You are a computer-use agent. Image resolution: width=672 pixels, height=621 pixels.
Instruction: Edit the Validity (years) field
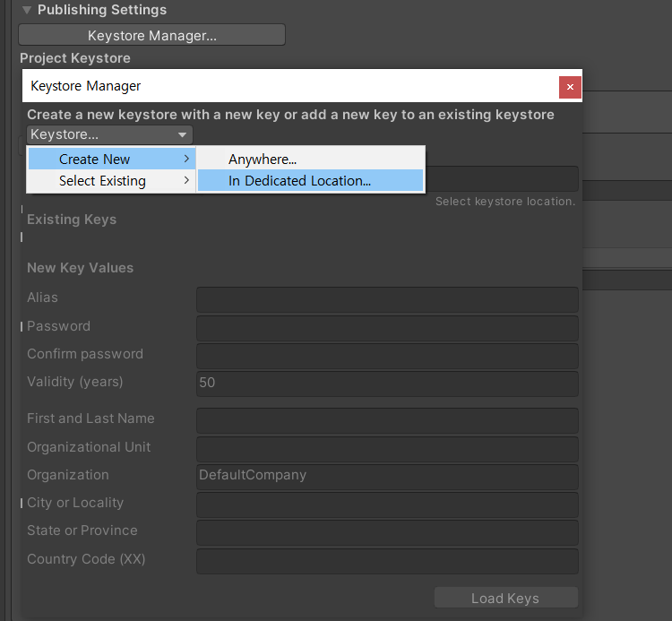[x=387, y=384]
